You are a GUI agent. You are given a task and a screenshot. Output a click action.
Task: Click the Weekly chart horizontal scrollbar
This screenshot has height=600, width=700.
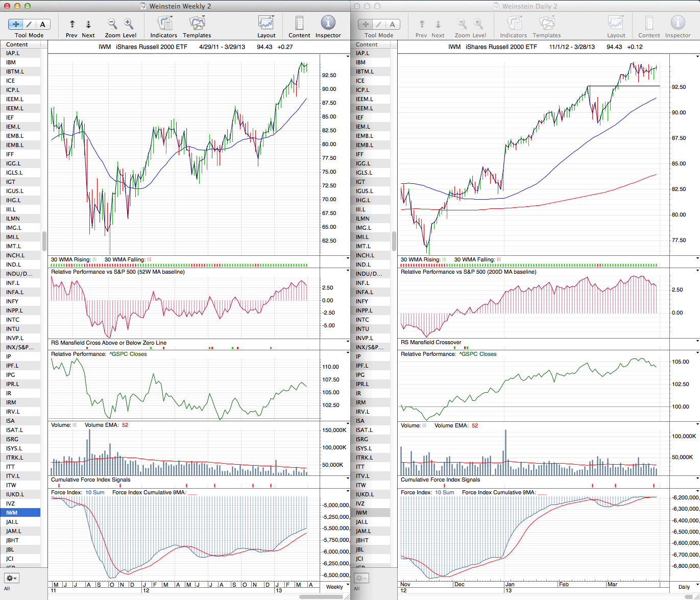coord(321,597)
